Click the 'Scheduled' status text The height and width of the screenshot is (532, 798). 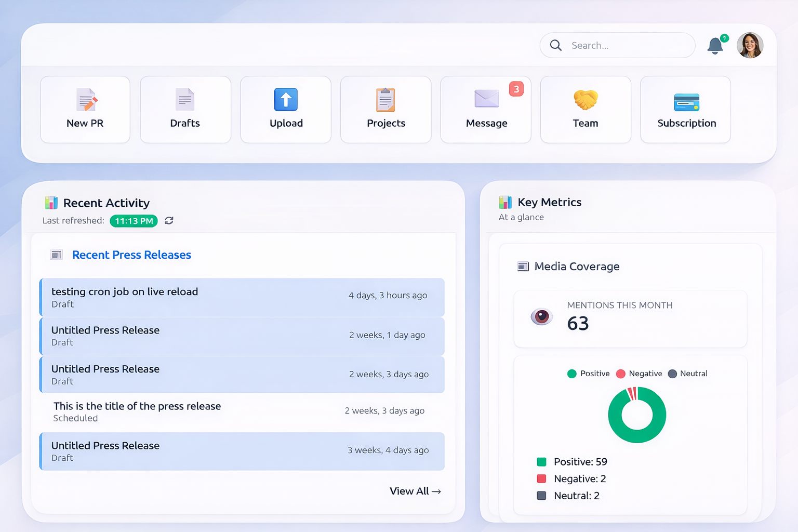75,418
